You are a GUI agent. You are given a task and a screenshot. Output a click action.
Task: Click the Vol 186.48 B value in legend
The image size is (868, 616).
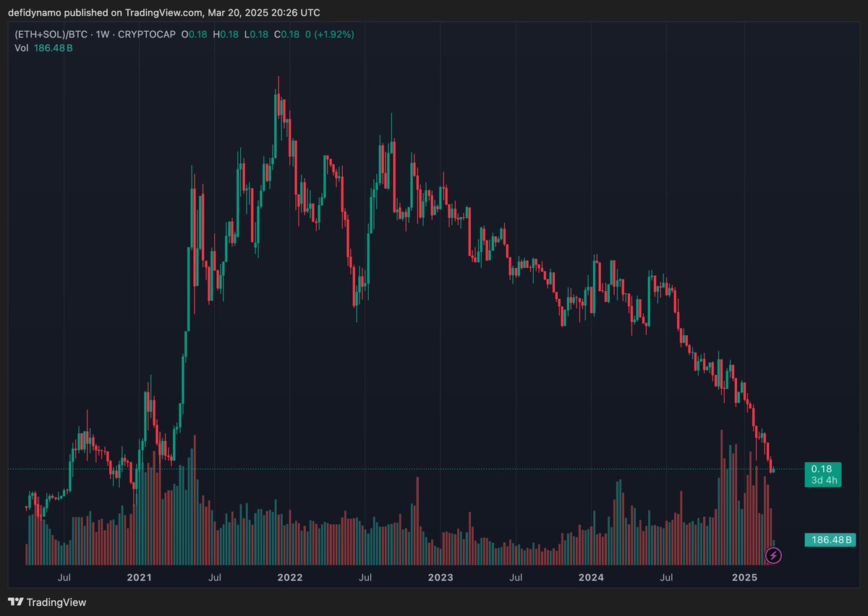point(54,48)
